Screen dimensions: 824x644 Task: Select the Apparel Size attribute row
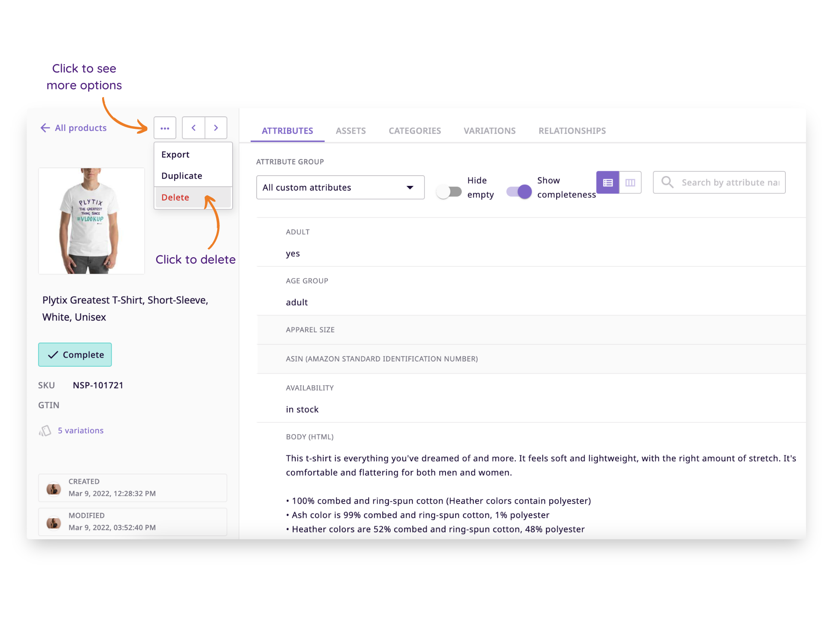(531, 330)
